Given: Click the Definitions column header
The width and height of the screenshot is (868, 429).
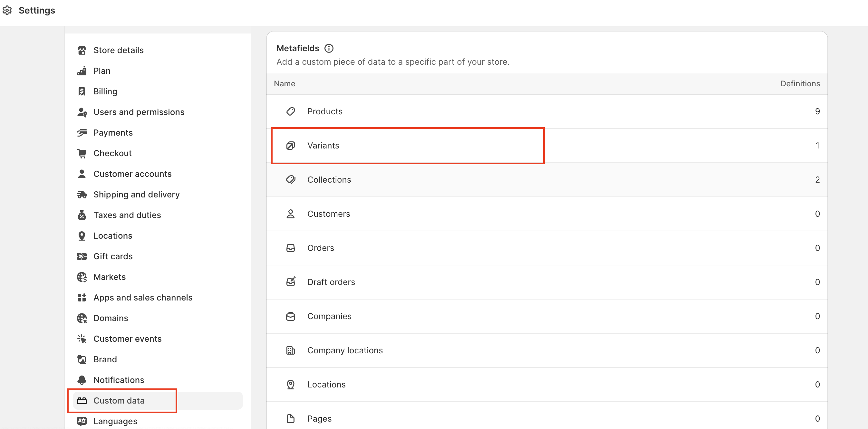Looking at the screenshot, I should tap(800, 83).
